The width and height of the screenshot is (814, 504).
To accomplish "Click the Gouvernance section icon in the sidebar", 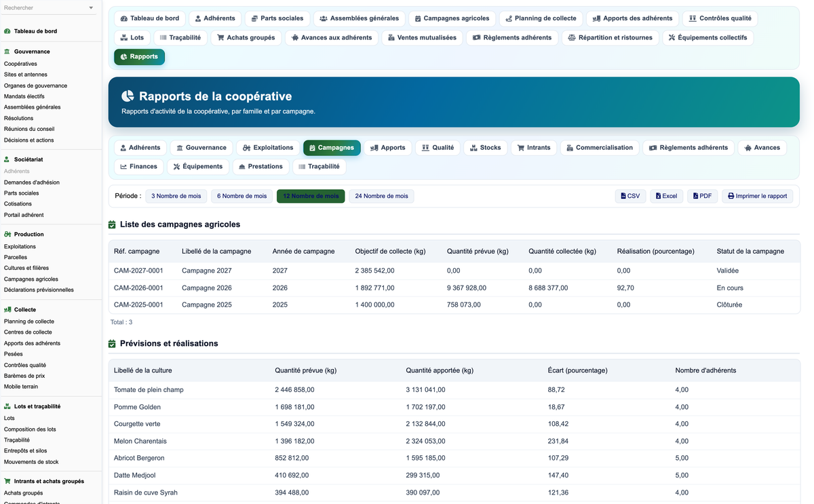I will 7,52.
